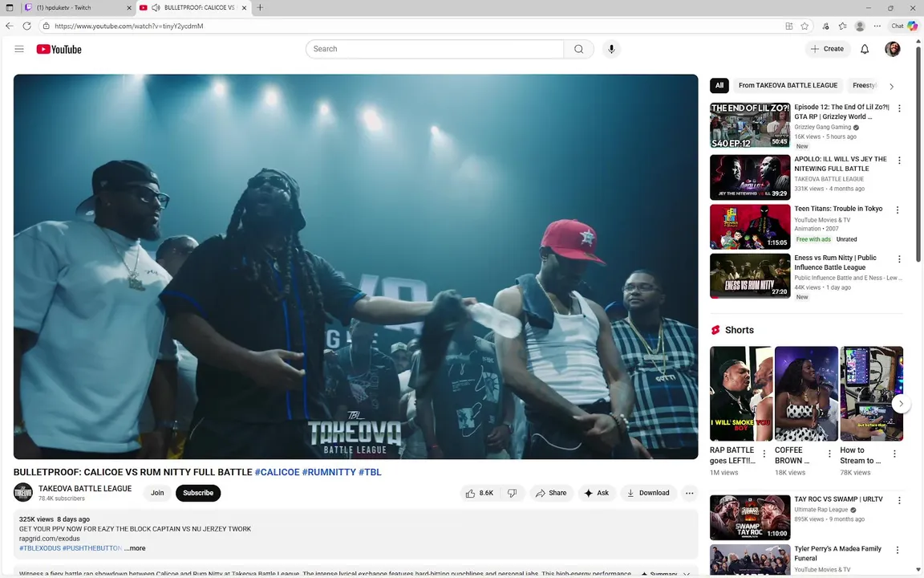Reload the page with refresh icon

pyautogui.click(x=26, y=26)
